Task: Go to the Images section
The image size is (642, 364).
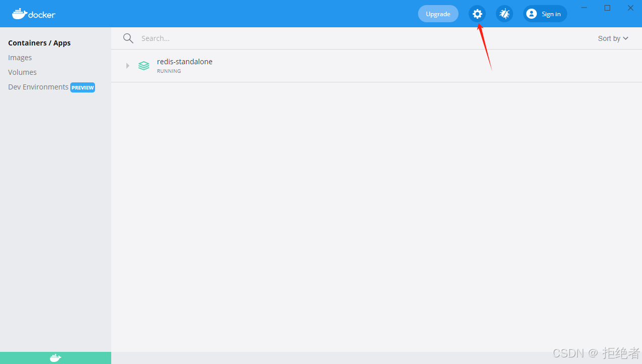Action: click(x=20, y=58)
